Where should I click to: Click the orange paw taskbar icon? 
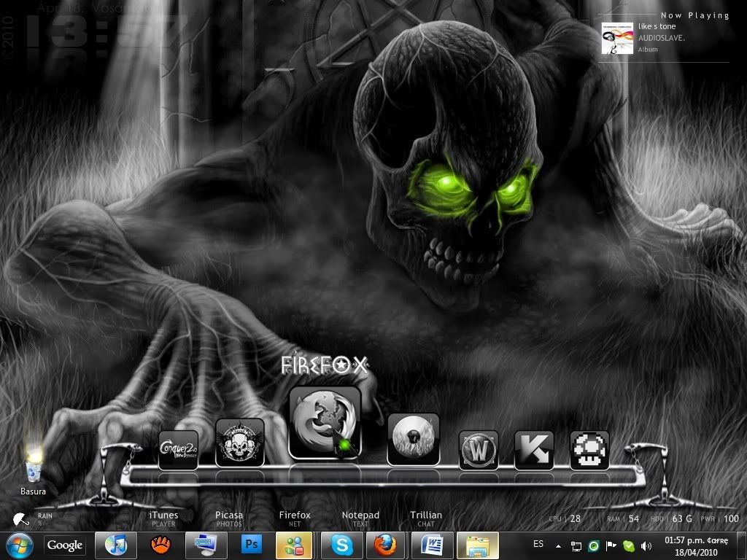pyautogui.click(x=160, y=545)
